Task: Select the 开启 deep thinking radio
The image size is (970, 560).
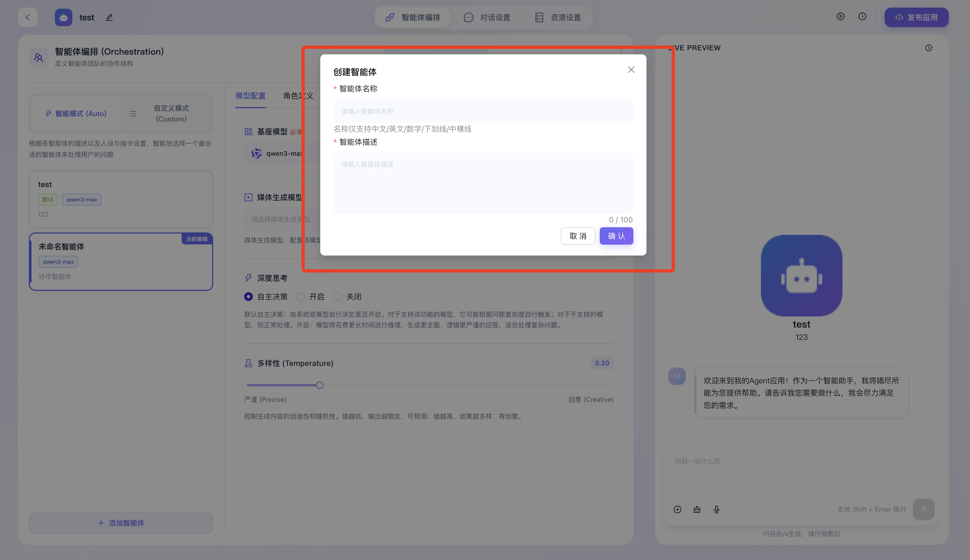Action: pyautogui.click(x=301, y=297)
